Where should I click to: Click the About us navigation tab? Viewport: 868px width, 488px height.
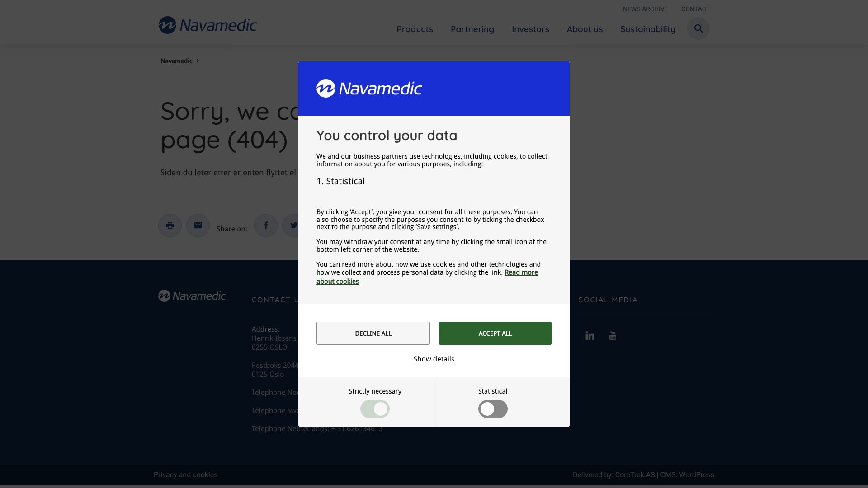[584, 28]
